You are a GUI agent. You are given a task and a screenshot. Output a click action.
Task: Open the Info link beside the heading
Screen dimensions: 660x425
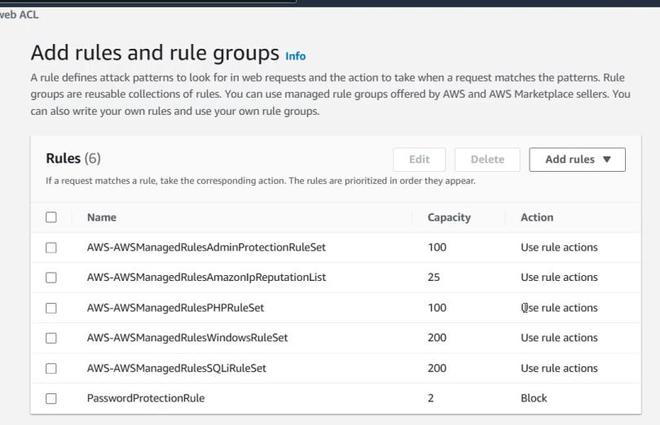pyautogui.click(x=295, y=56)
